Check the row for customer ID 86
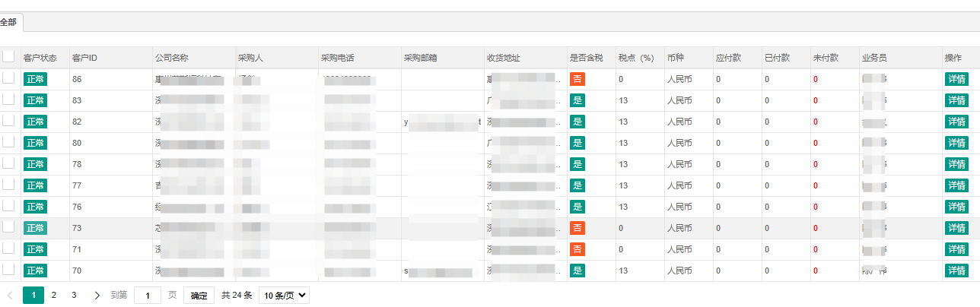The width and height of the screenshot is (980, 307). click(x=8, y=78)
